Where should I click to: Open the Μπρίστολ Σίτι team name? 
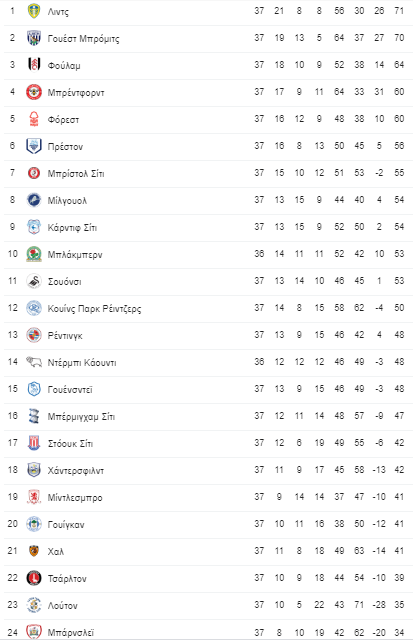point(76,174)
